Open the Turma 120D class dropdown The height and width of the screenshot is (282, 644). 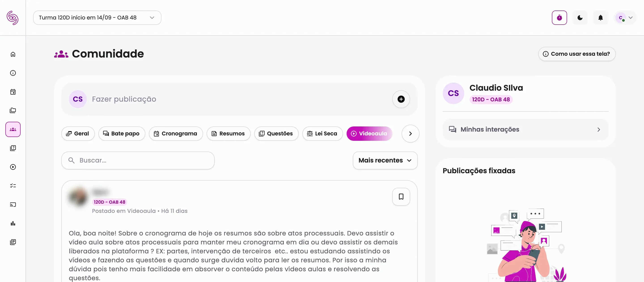97,17
